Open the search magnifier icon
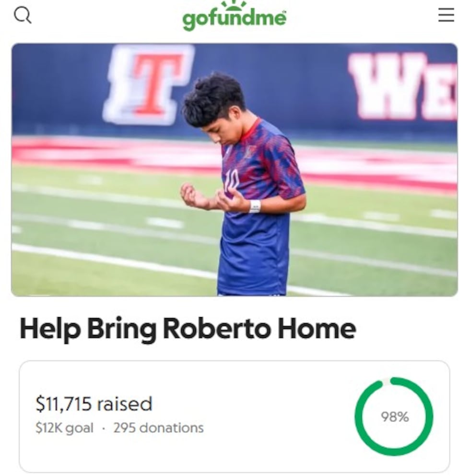Image resolution: width=470 pixels, height=476 pixels. [x=23, y=16]
